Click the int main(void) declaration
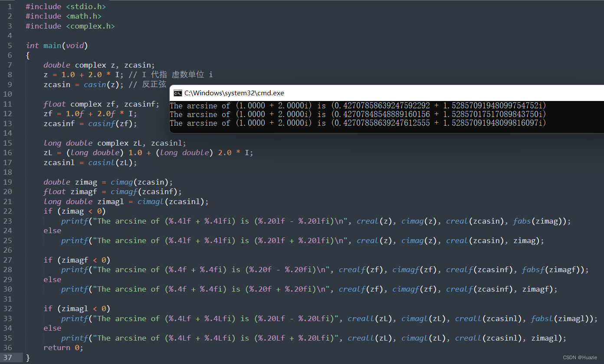This screenshot has height=364, width=604. [57, 45]
